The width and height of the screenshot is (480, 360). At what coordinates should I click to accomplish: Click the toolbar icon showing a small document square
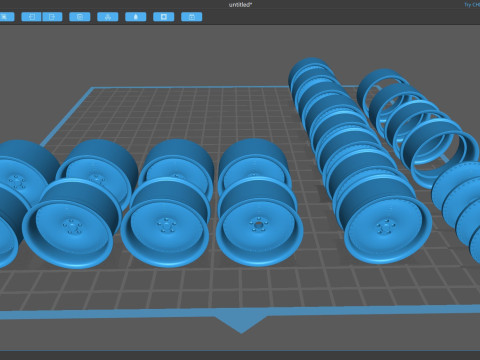[x=80, y=17]
